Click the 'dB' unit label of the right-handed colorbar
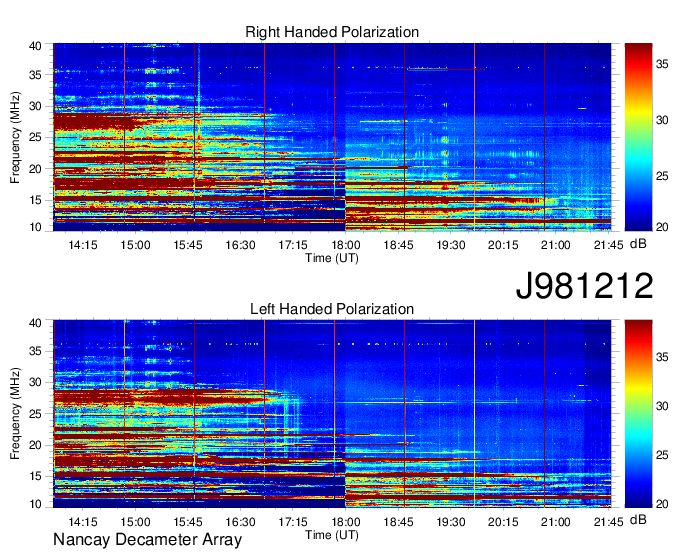This screenshot has width=680, height=552. coord(638,244)
